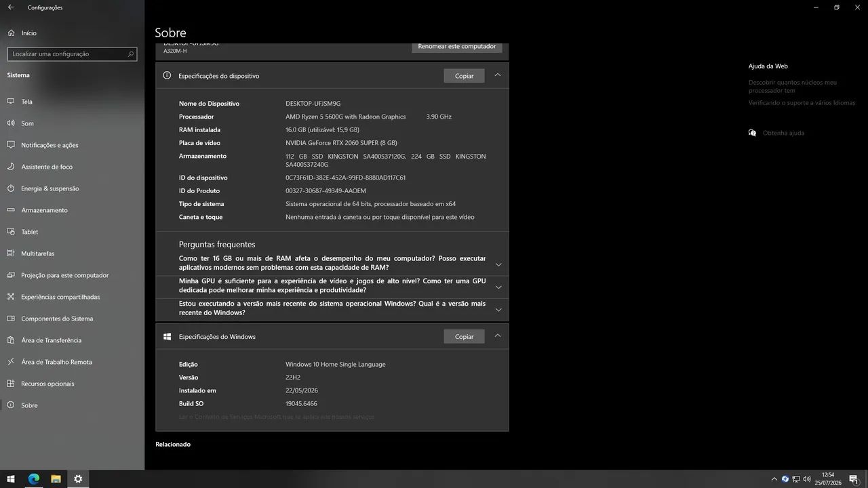
Task: Launch Microsoft Edge from the taskbar
Action: coord(33,479)
